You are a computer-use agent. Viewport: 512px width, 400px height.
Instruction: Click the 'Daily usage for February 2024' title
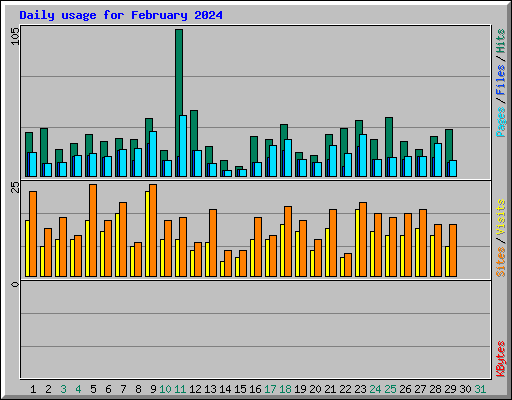(121, 15)
